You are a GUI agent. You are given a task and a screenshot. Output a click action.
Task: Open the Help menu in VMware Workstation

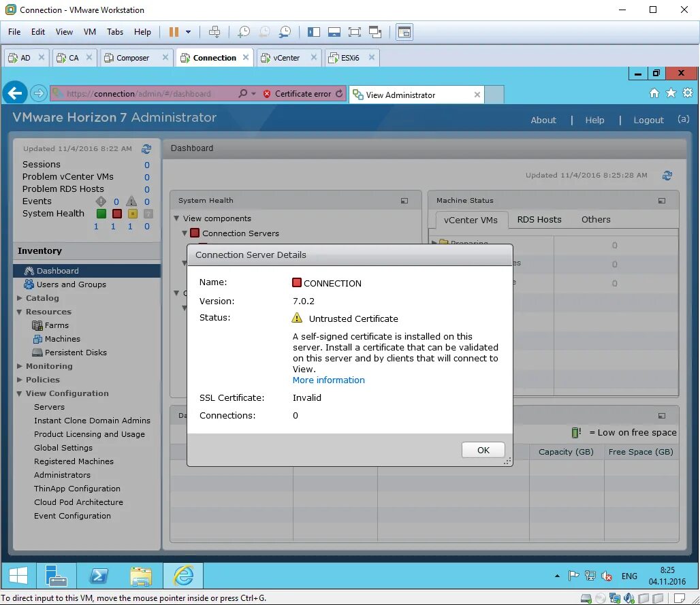click(142, 32)
